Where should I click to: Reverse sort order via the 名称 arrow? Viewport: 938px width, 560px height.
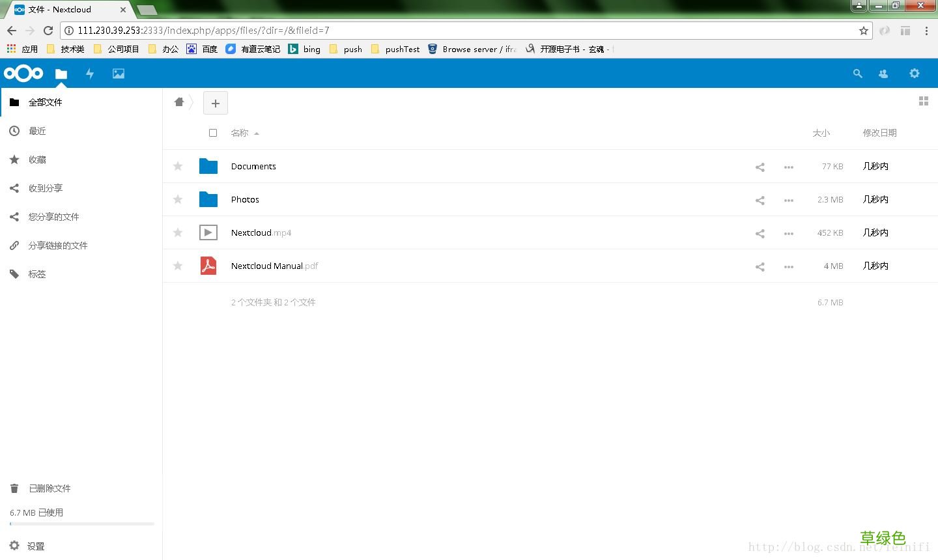[x=255, y=133]
